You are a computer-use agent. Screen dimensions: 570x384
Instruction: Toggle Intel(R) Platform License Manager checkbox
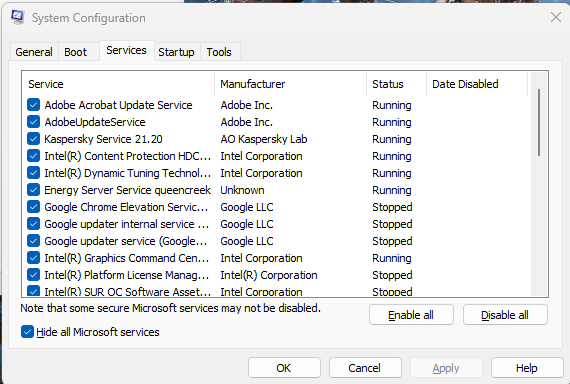click(33, 275)
